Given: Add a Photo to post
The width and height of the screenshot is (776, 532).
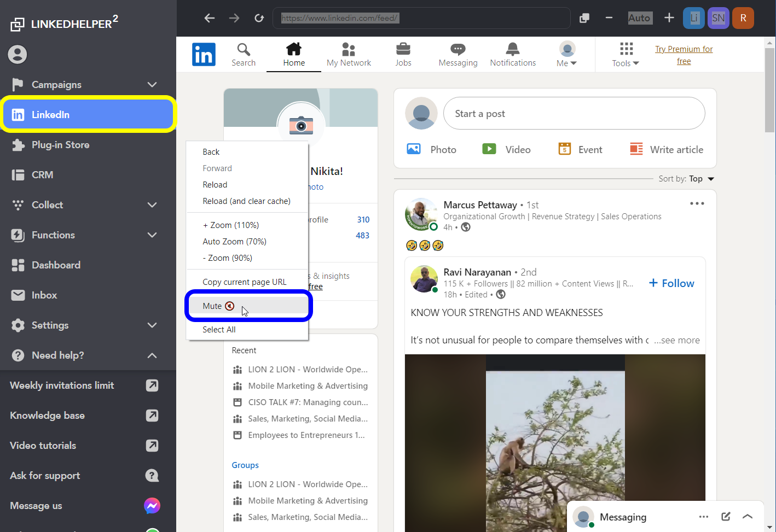Looking at the screenshot, I should tap(432, 149).
